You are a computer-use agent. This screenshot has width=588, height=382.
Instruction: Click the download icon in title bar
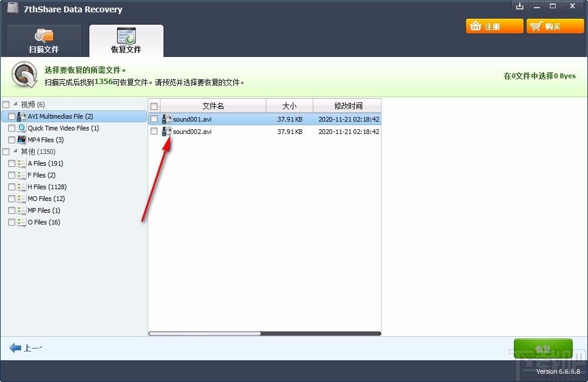[519, 6]
